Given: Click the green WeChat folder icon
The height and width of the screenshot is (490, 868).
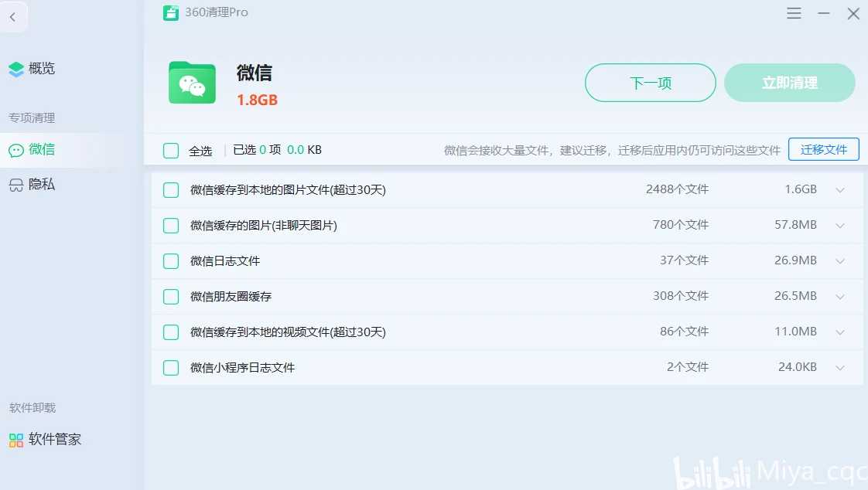Looking at the screenshot, I should coord(192,83).
